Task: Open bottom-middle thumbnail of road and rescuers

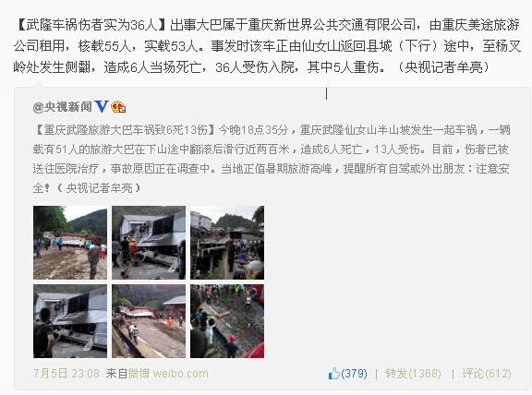Action: pyautogui.click(x=149, y=321)
